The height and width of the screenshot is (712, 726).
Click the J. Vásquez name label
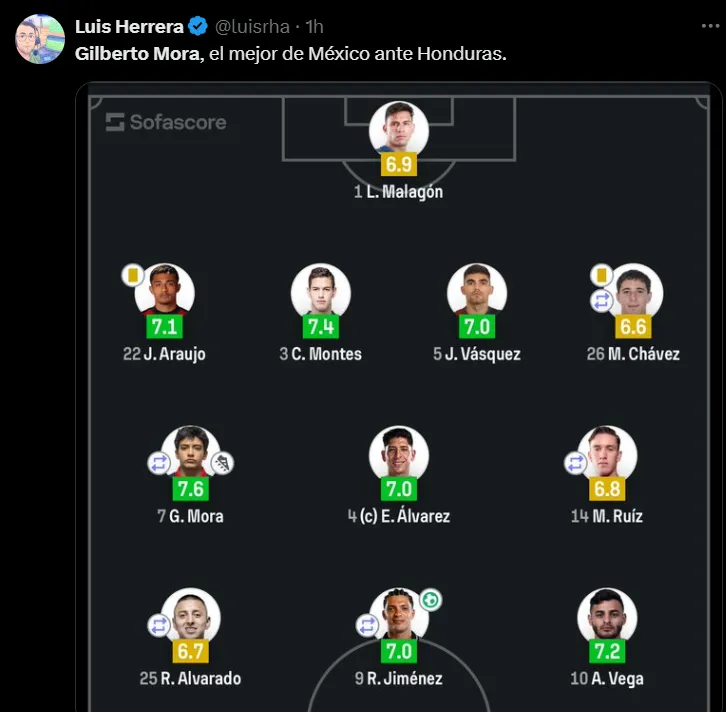tap(483, 354)
